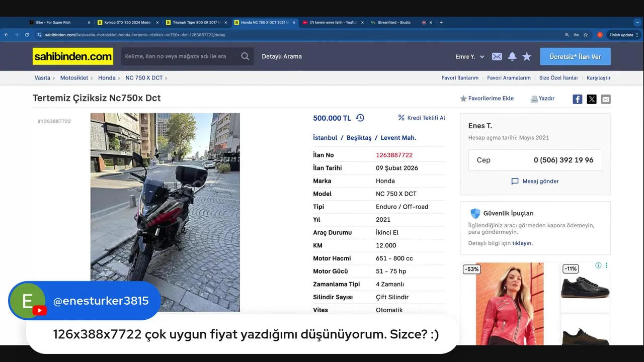Open the browser profile avatar
The width and height of the screenshot is (644, 362).
[x=600, y=35]
